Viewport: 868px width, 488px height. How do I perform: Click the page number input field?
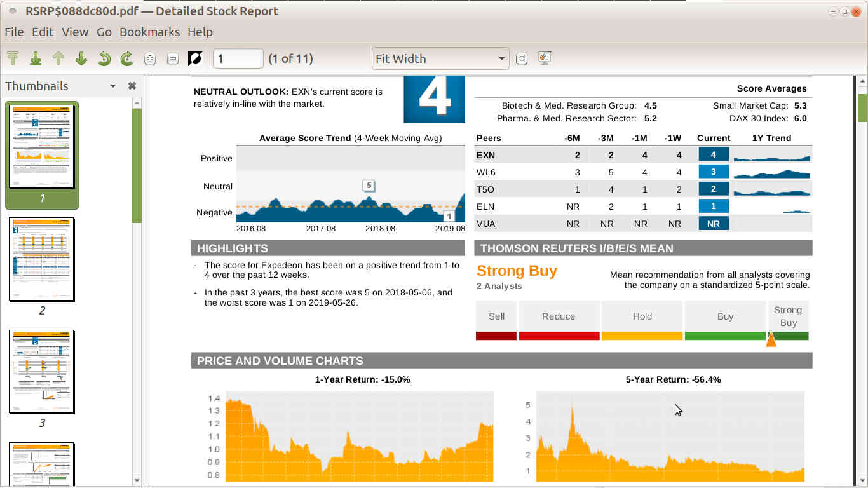point(238,58)
